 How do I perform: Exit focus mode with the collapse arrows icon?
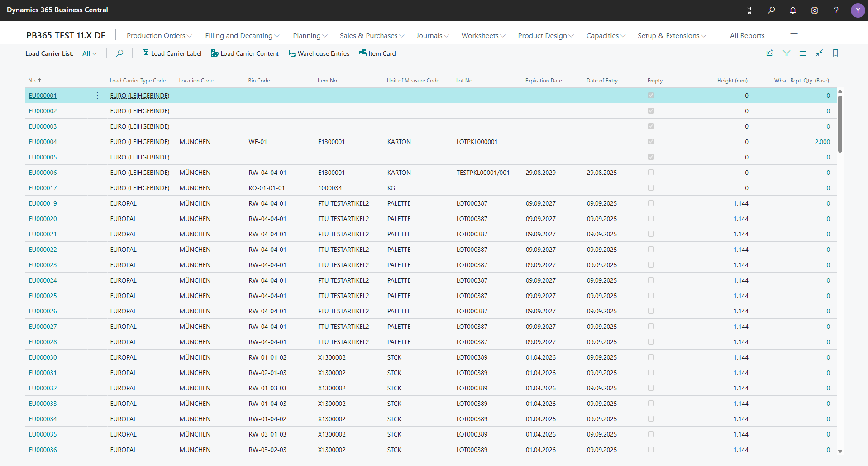819,53
